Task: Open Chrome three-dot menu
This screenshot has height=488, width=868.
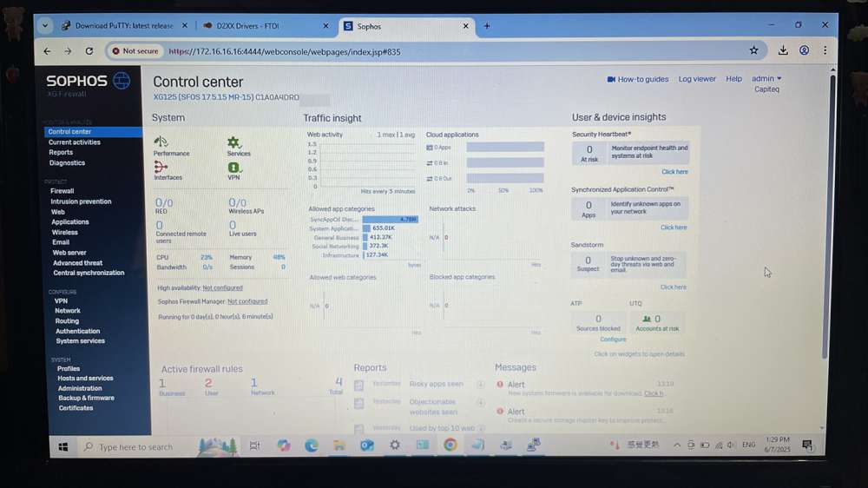Action: pos(825,50)
